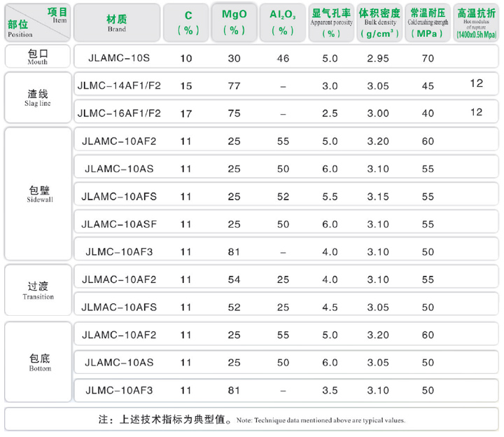This screenshot has width=504, height=437.
Task: Click the 渣线 Slag line position cell
Action: [x=37, y=98]
